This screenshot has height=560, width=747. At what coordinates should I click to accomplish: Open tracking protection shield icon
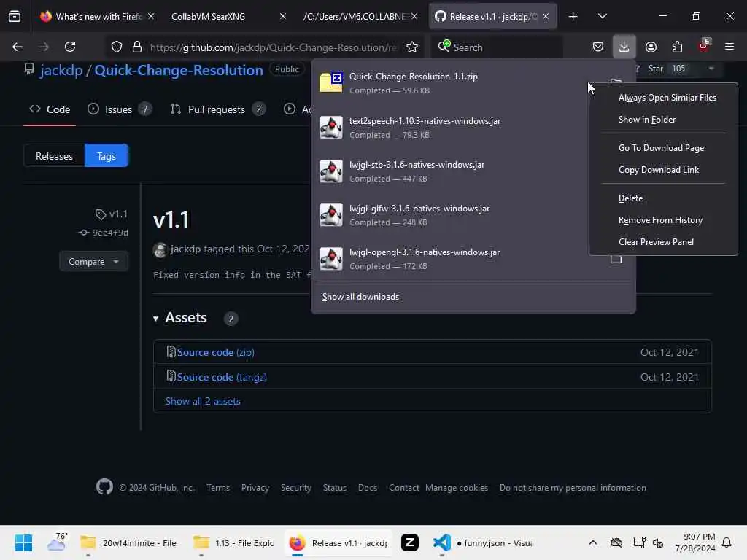point(117,47)
